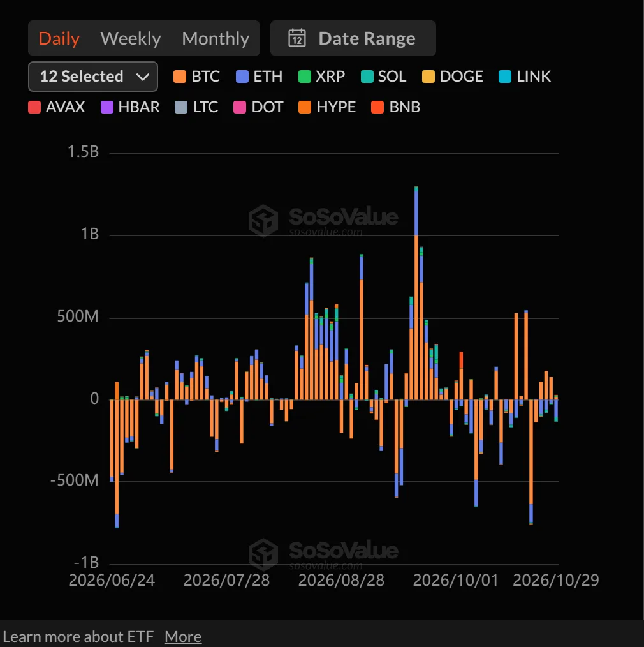Click the DOT pink color swatch
The height and width of the screenshot is (647, 644).
point(240,107)
